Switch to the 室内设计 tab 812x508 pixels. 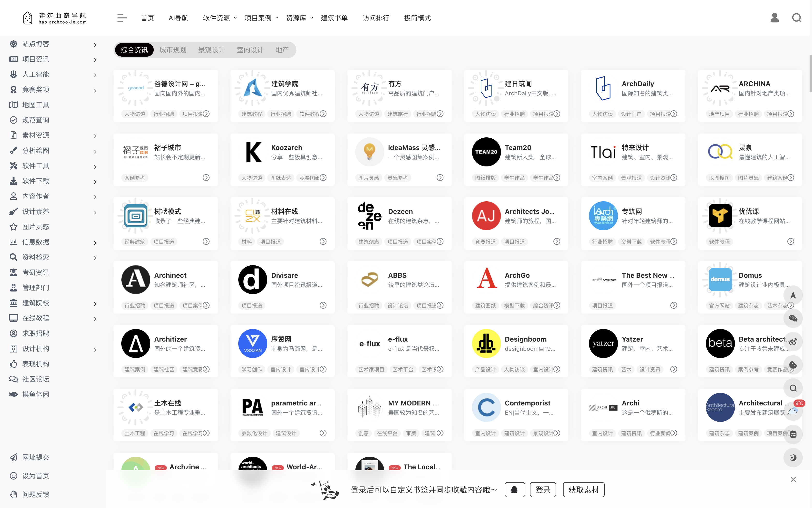(250, 50)
